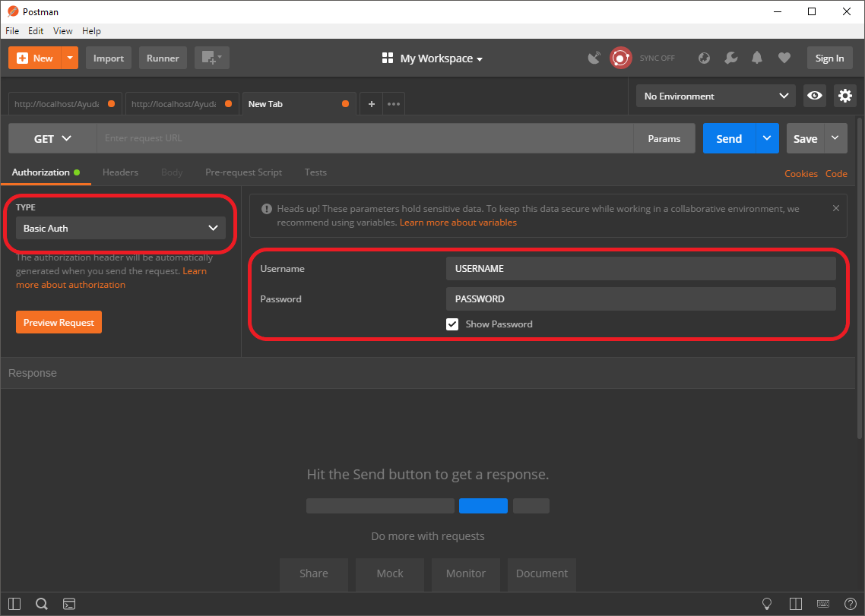Switch to the Pre-request Script tab
This screenshot has height=616, width=865.
[x=243, y=172]
